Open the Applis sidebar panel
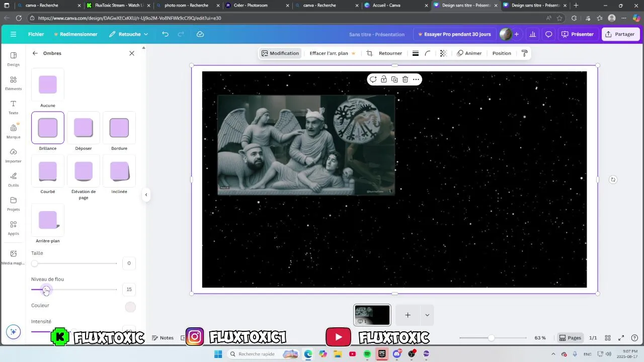This screenshot has width=644, height=362. 14,228
